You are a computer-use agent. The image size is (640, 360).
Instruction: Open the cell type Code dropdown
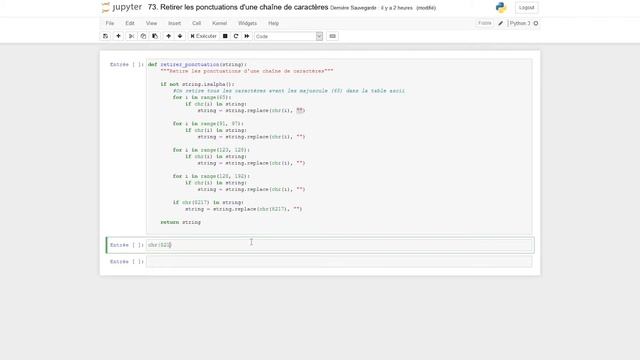(x=288, y=36)
